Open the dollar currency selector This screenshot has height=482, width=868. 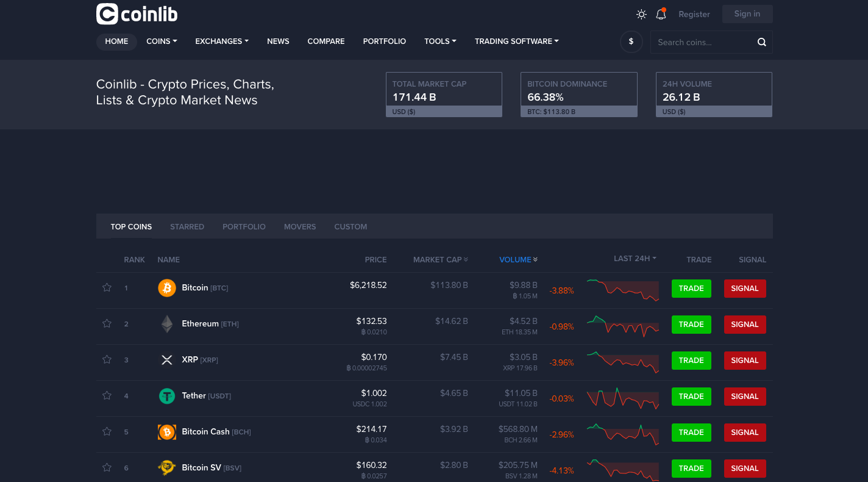(x=631, y=41)
